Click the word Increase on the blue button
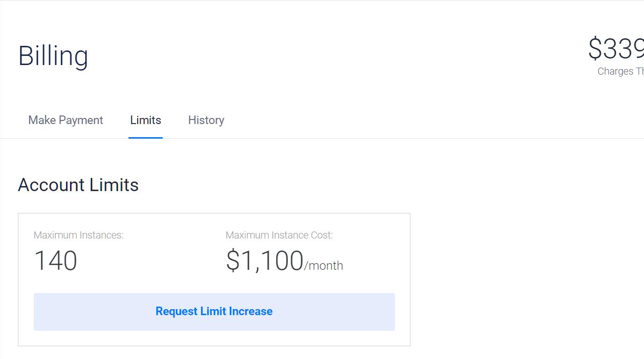Viewport: 644px width, 359px height. [x=250, y=312]
